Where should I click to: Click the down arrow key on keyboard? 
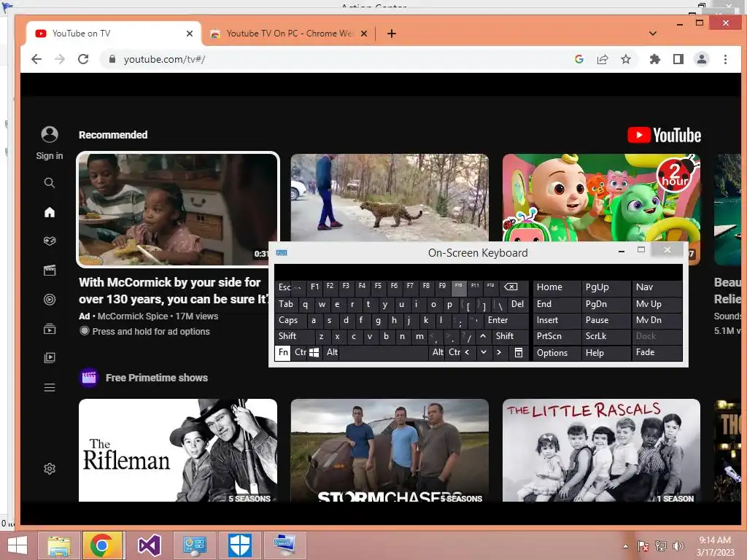click(483, 352)
